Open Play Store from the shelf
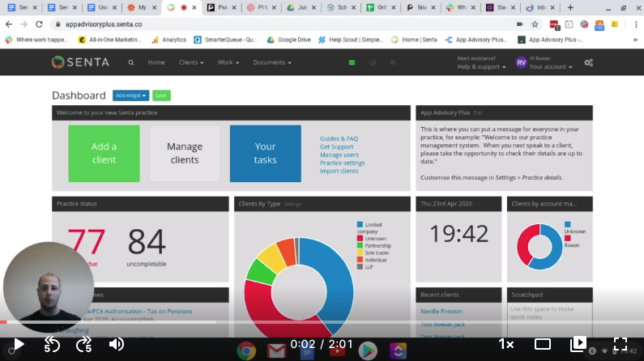Viewport: 644px width, 361px height. (368, 351)
